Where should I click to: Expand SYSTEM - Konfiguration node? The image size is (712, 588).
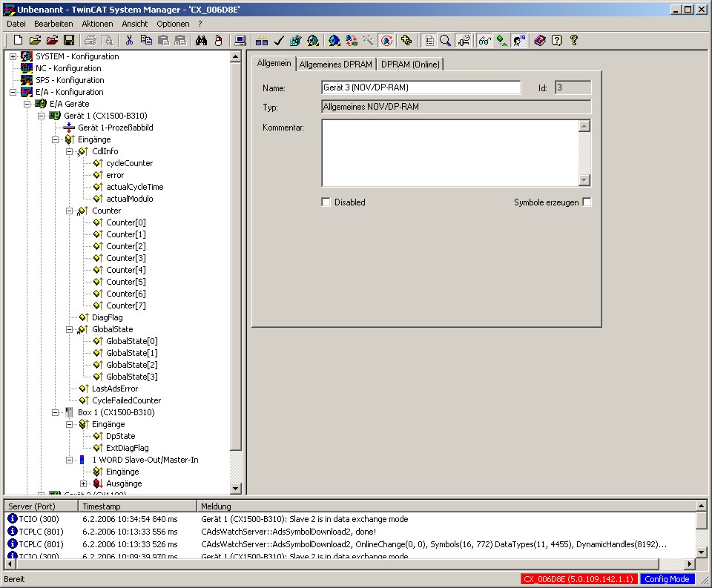(x=13, y=56)
